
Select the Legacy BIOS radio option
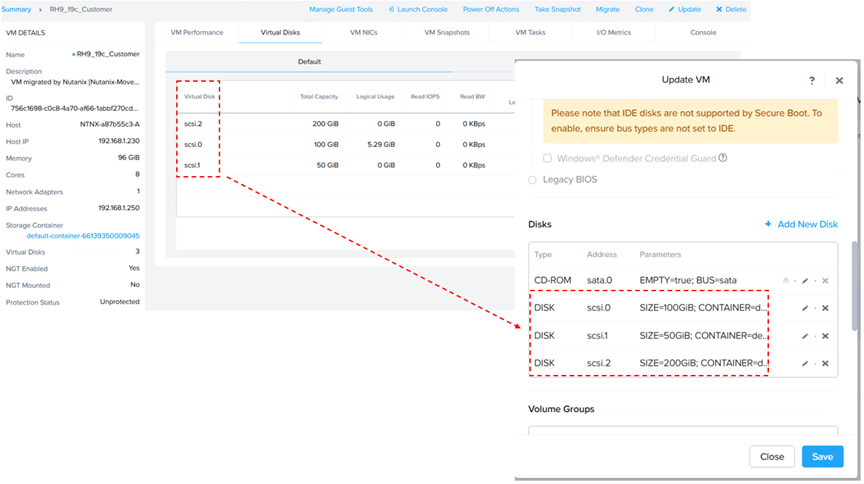(x=533, y=180)
